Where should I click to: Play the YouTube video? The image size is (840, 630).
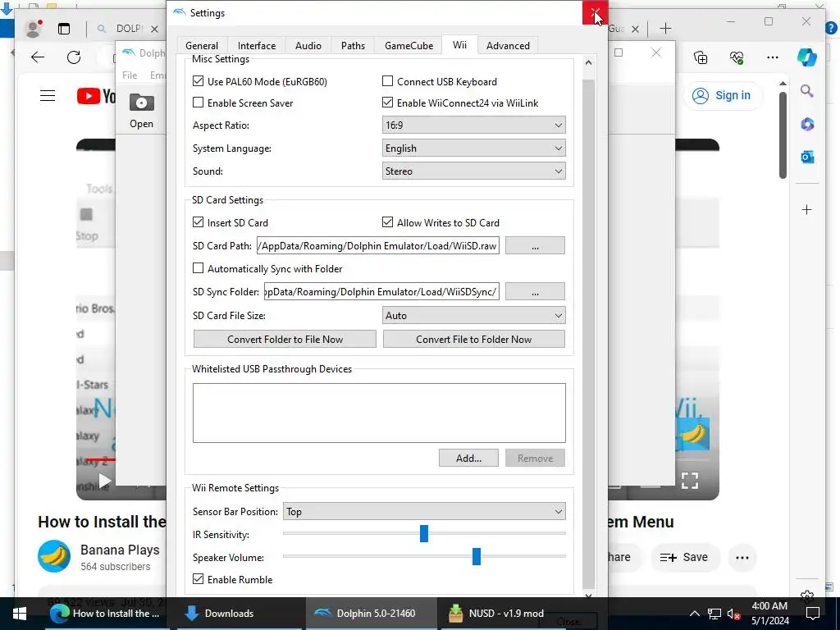tap(105, 481)
